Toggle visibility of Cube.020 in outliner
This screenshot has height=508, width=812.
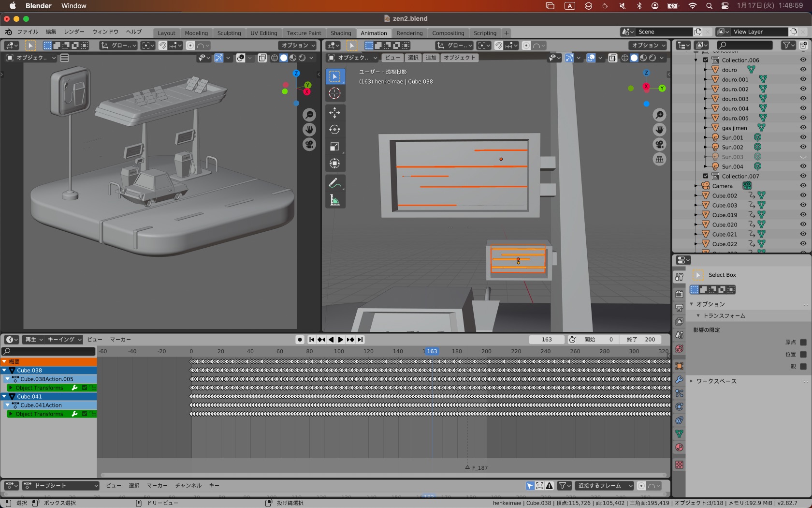[803, 224]
